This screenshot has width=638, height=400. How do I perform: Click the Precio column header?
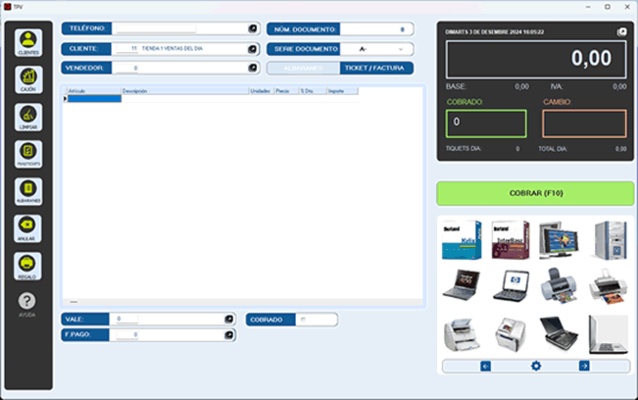pyautogui.click(x=286, y=91)
